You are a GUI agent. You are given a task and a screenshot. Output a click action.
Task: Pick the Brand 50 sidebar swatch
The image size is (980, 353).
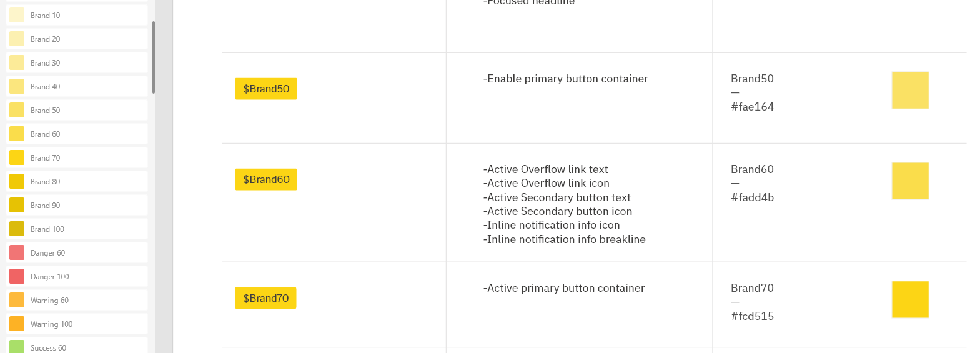(x=76, y=111)
